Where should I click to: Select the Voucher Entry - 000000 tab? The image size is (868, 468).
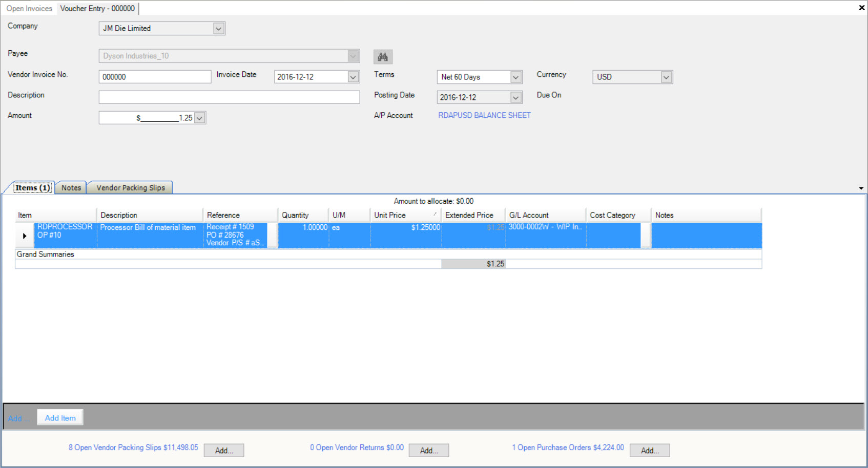[97, 9]
